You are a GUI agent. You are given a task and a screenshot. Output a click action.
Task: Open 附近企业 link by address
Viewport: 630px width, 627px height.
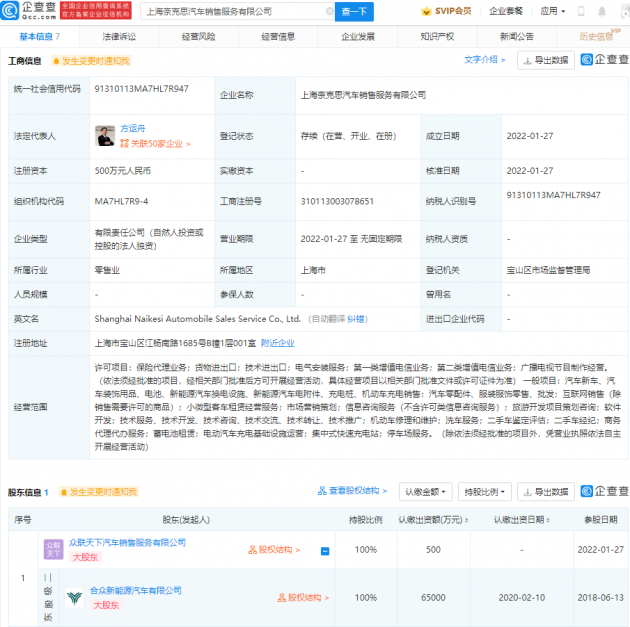(278, 343)
